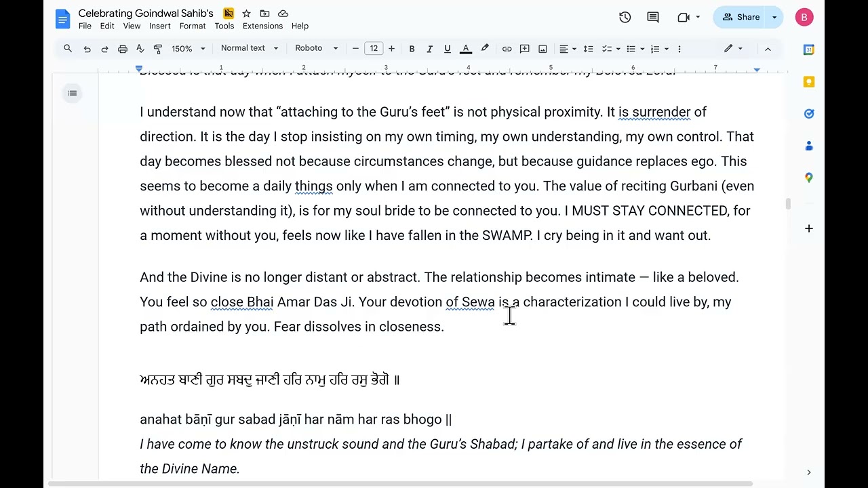Toggle italic formatting
Image resolution: width=868 pixels, height=488 pixels.
click(x=429, y=49)
